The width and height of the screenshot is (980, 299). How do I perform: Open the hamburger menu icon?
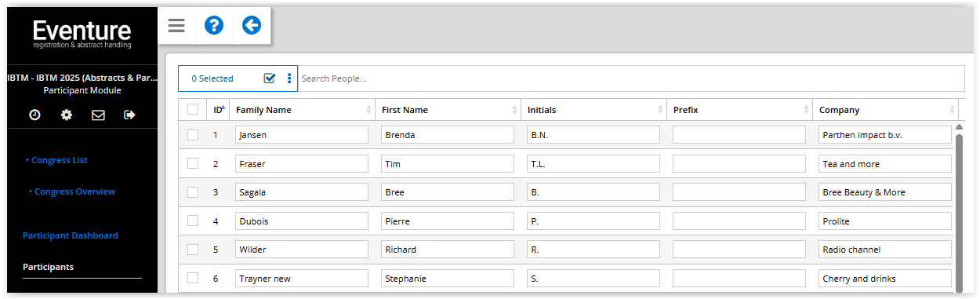(x=176, y=26)
